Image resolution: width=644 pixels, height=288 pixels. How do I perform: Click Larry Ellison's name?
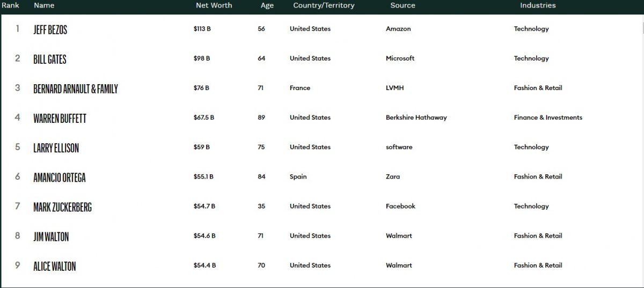coord(56,147)
